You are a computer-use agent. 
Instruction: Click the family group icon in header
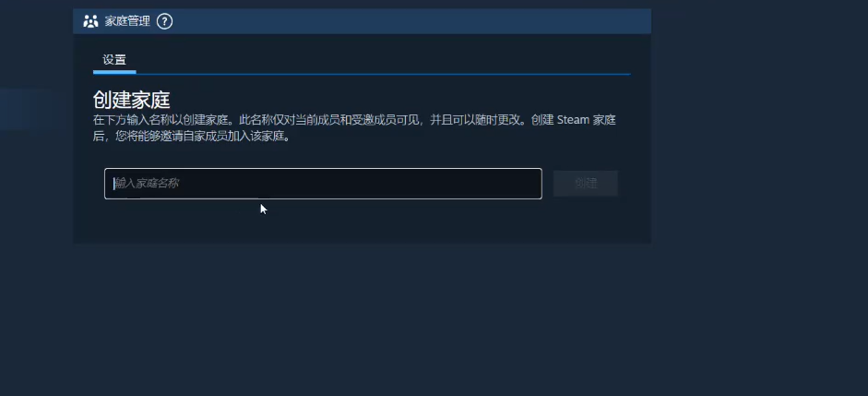(x=90, y=21)
